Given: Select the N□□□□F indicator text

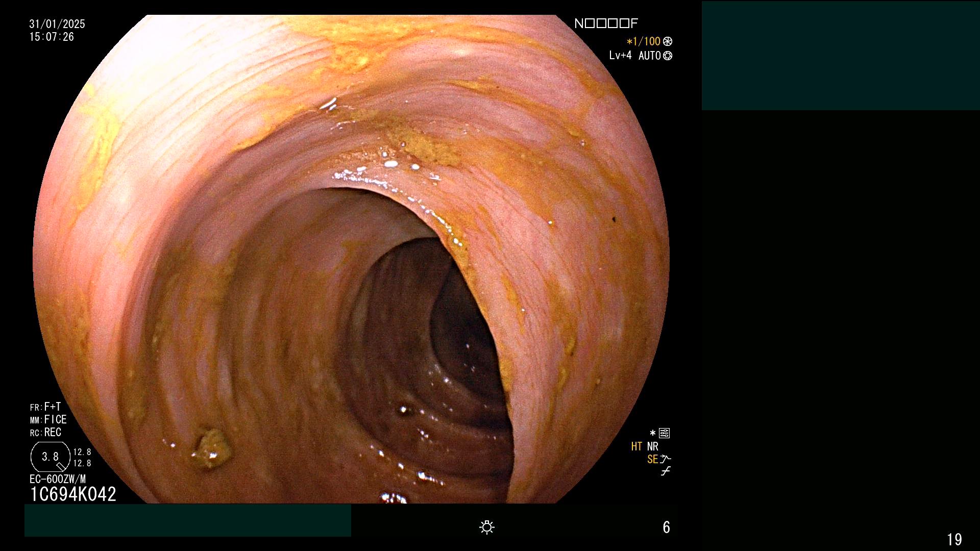Looking at the screenshot, I should click(x=606, y=23).
